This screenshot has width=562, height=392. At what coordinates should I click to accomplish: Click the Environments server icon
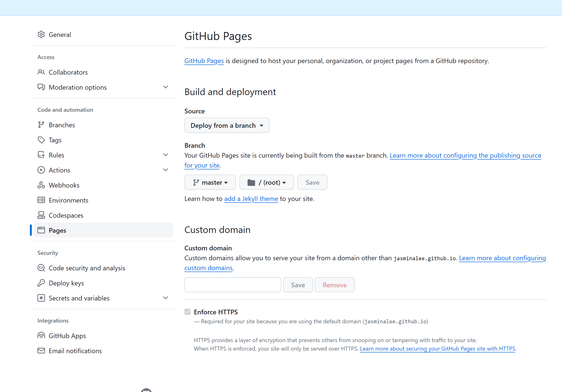(x=41, y=200)
